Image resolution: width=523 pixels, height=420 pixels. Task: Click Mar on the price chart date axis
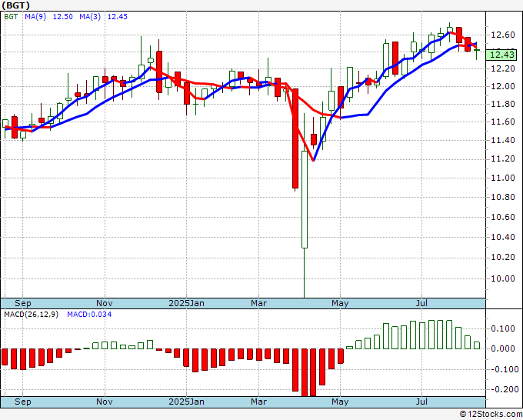[x=259, y=303]
